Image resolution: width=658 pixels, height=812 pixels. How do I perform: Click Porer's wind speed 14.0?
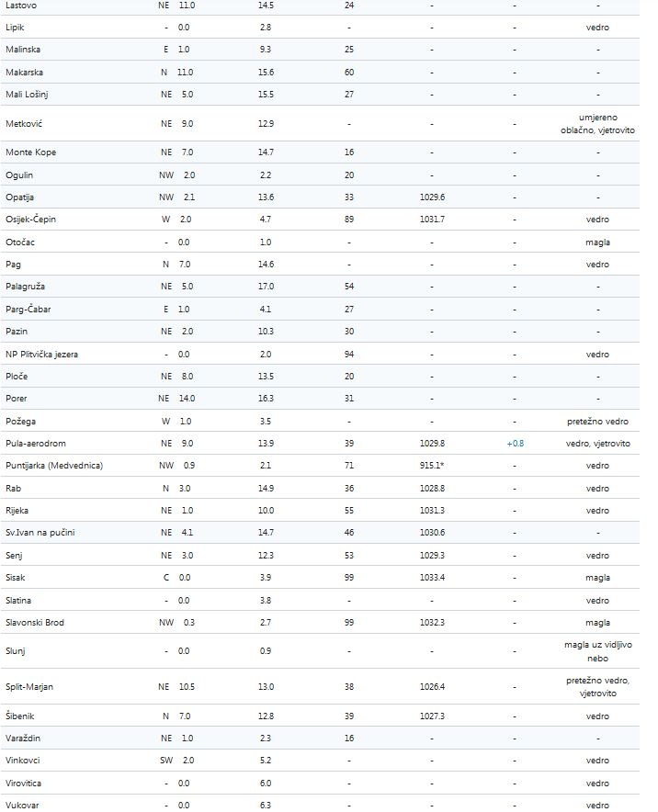point(186,399)
